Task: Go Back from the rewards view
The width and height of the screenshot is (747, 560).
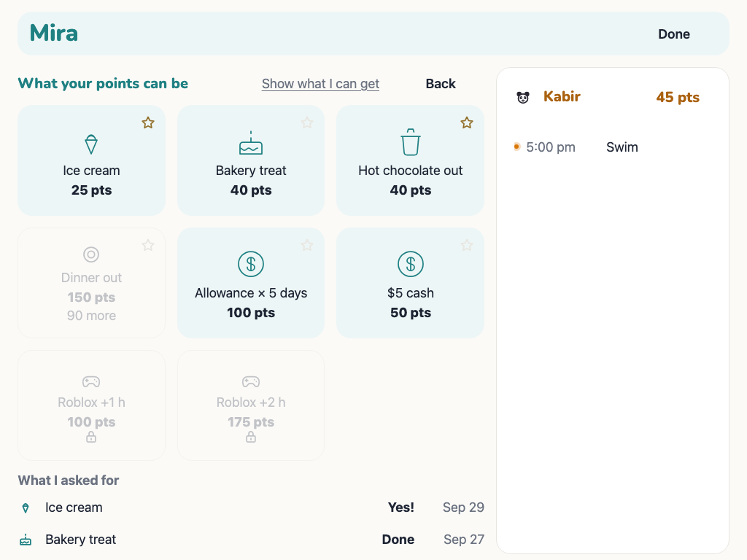Action: point(441,84)
